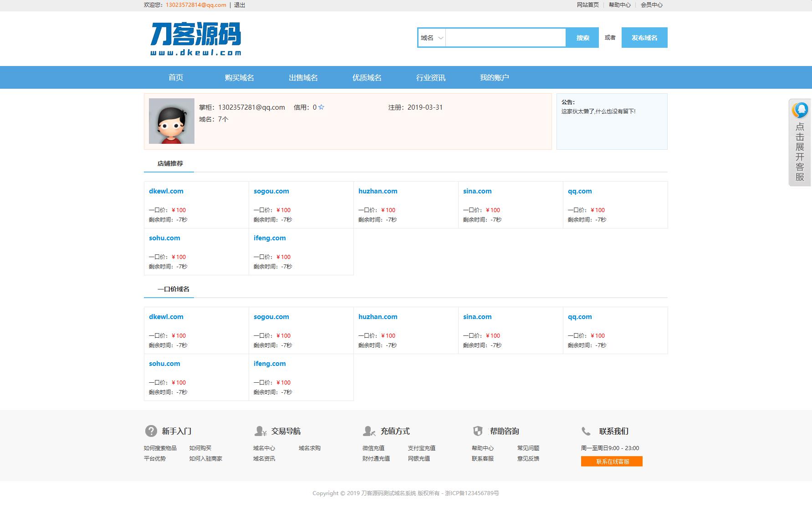
Task: Click the shop owner avatar image
Action: click(x=172, y=121)
